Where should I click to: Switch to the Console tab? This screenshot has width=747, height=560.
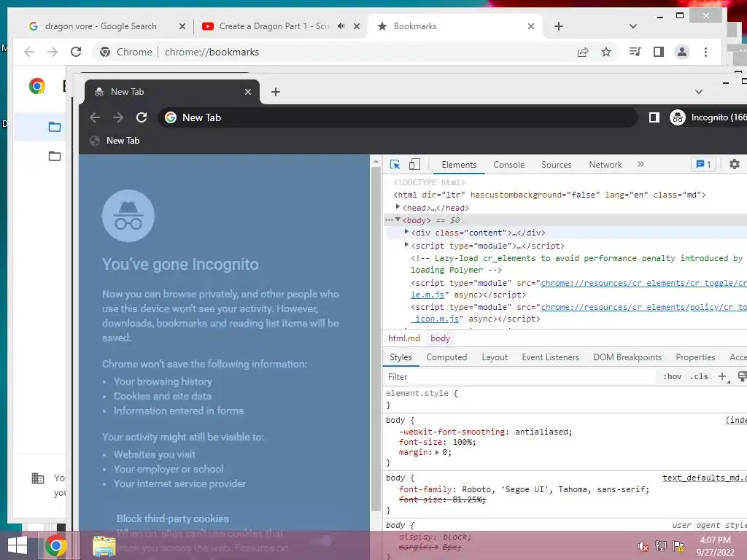click(508, 165)
